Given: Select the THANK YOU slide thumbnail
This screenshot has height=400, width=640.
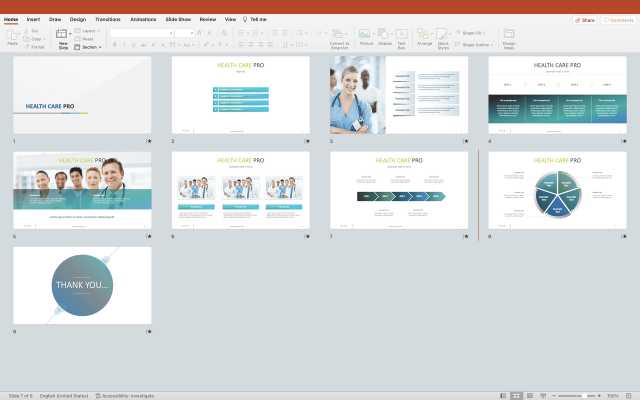Looking at the screenshot, I should pos(82,285).
